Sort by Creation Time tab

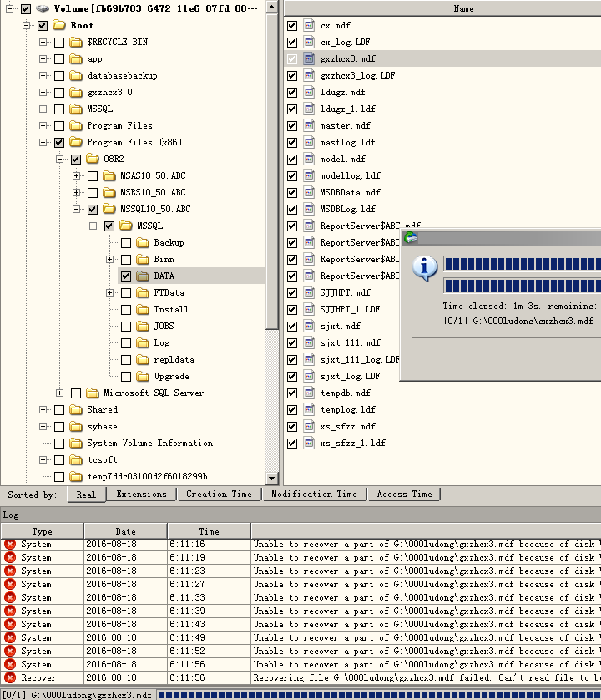tap(219, 494)
